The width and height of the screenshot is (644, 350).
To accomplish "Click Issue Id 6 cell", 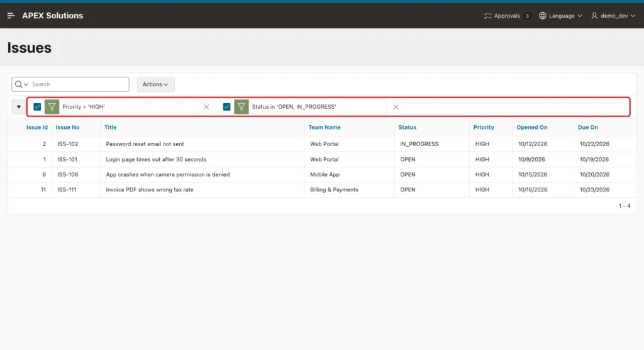I will point(44,174).
